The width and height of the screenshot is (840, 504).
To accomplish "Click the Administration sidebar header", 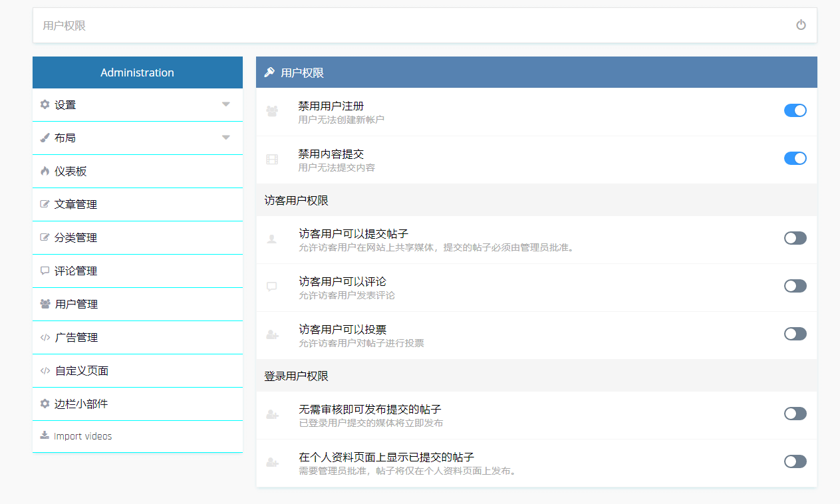I will click(138, 72).
